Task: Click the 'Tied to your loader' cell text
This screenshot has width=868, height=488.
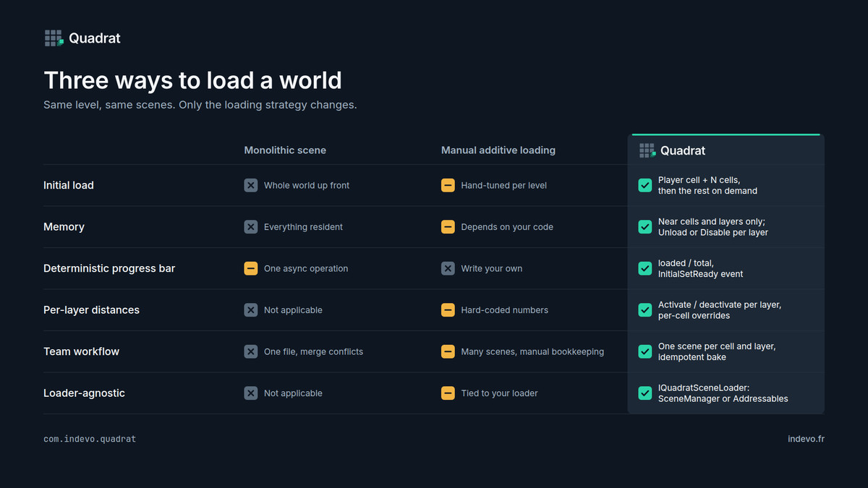Action: click(x=500, y=393)
